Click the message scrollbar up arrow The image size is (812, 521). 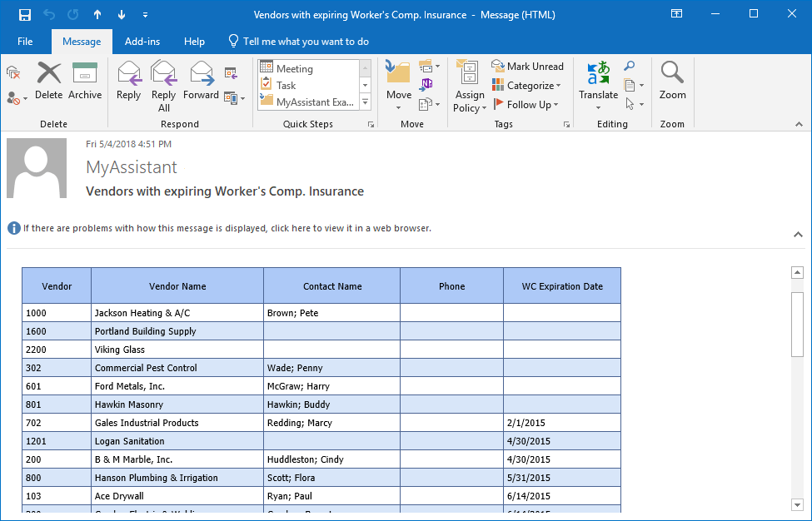pyautogui.click(x=798, y=273)
